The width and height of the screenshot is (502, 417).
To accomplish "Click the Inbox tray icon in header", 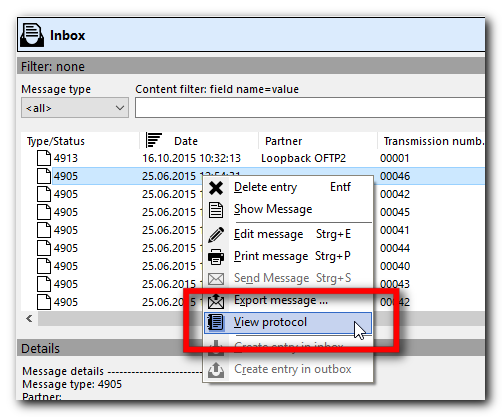I will coord(32,35).
